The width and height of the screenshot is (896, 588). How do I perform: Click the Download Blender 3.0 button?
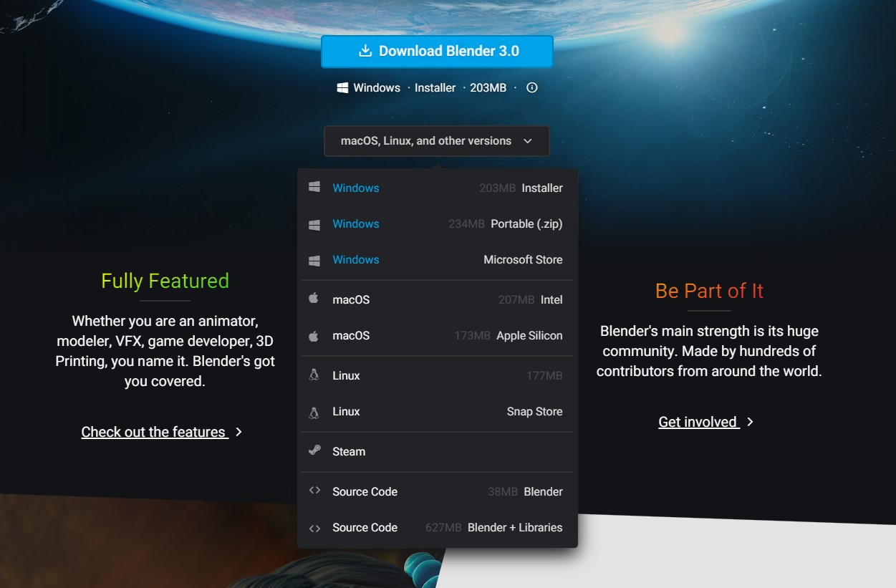coord(437,52)
